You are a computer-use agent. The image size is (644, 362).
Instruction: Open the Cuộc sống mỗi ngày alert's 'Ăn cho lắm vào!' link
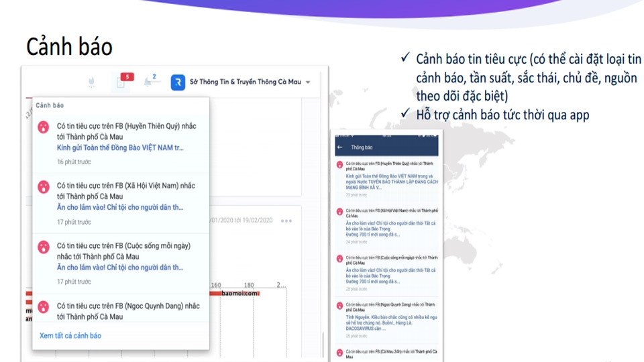120,267
